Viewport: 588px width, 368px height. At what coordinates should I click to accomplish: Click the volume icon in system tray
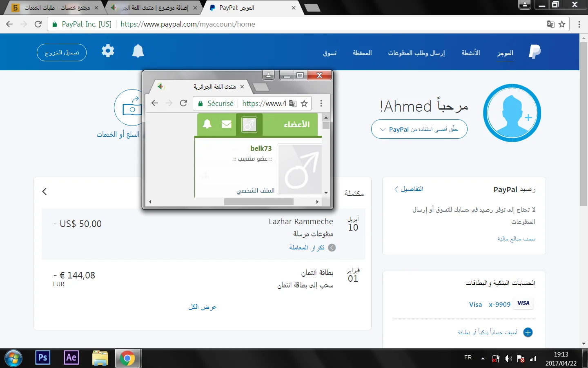(508, 359)
